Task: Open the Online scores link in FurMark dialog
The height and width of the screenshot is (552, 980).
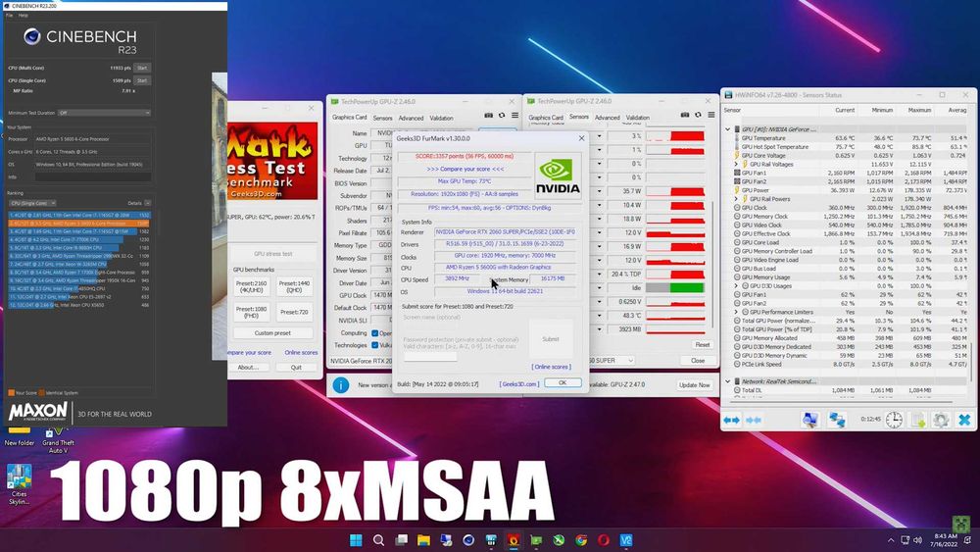Action: coord(551,367)
